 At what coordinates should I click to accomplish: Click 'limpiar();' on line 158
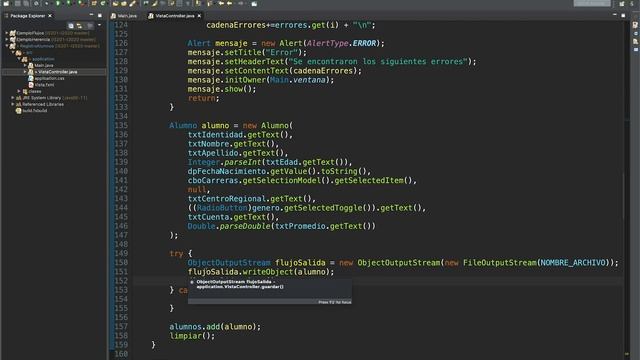[x=192, y=336]
